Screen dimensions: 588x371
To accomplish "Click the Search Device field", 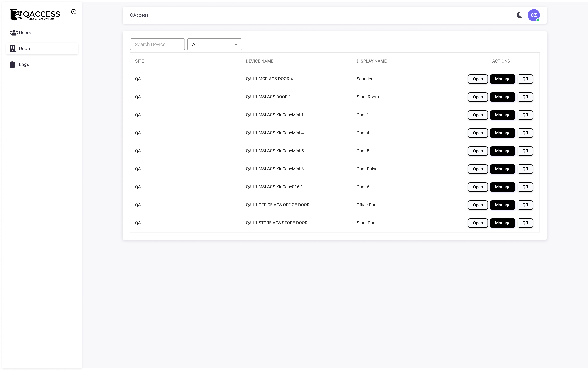I will click(157, 44).
